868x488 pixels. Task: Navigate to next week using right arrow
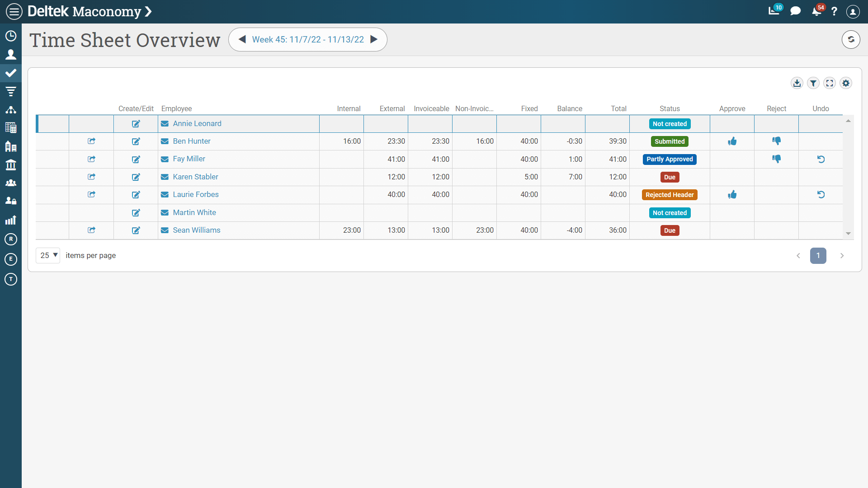(x=374, y=39)
